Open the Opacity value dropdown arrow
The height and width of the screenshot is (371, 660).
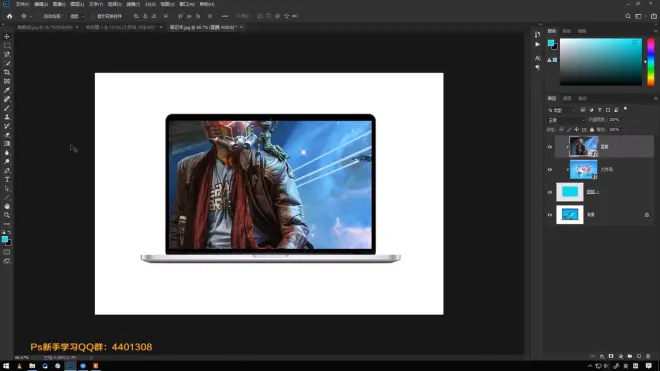click(x=623, y=120)
